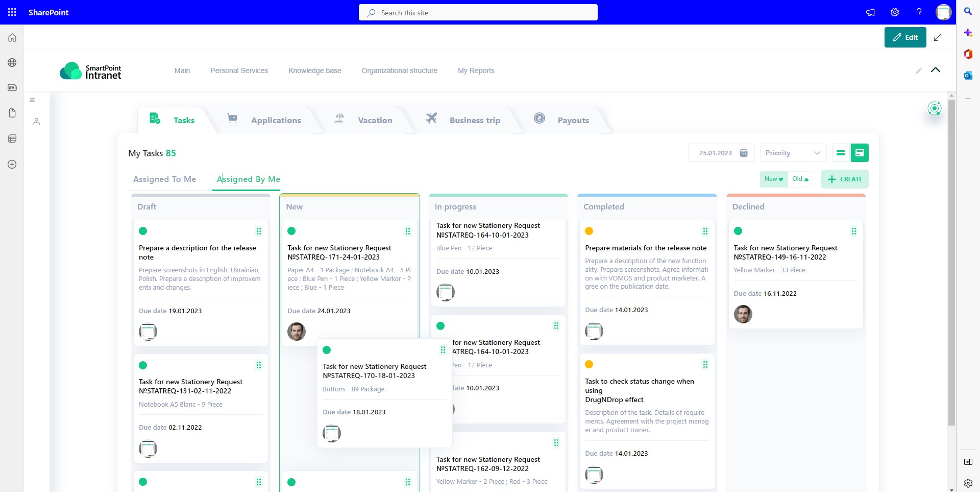Select the Home icon in the left sidebar
The image size is (980, 492).
tap(12, 37)
